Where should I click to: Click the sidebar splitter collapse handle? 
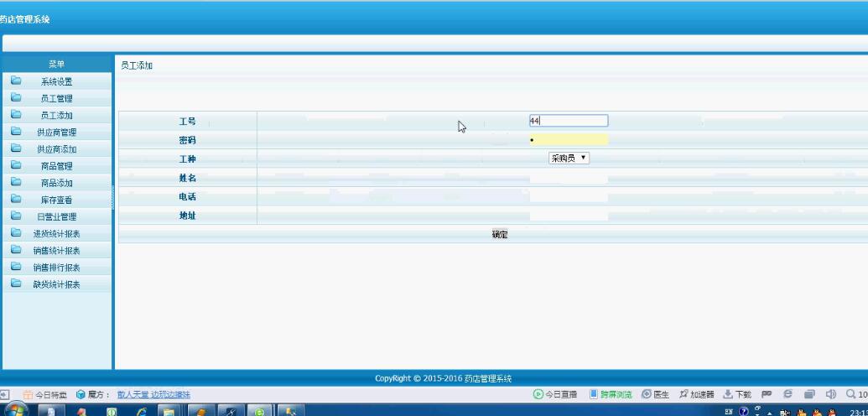(x=113, y=198)
